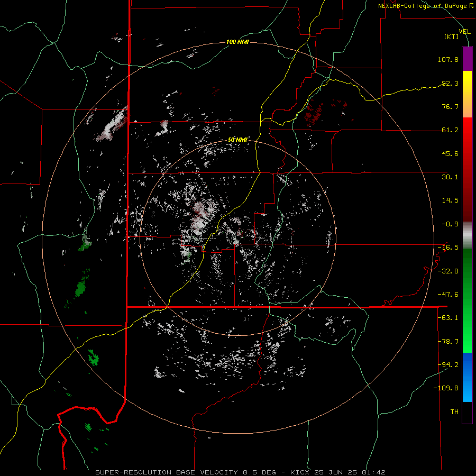The image size is (476, 476).
Task: Select the -94.2 legend value
Action: pyautogui.click(x=448, y=364)
